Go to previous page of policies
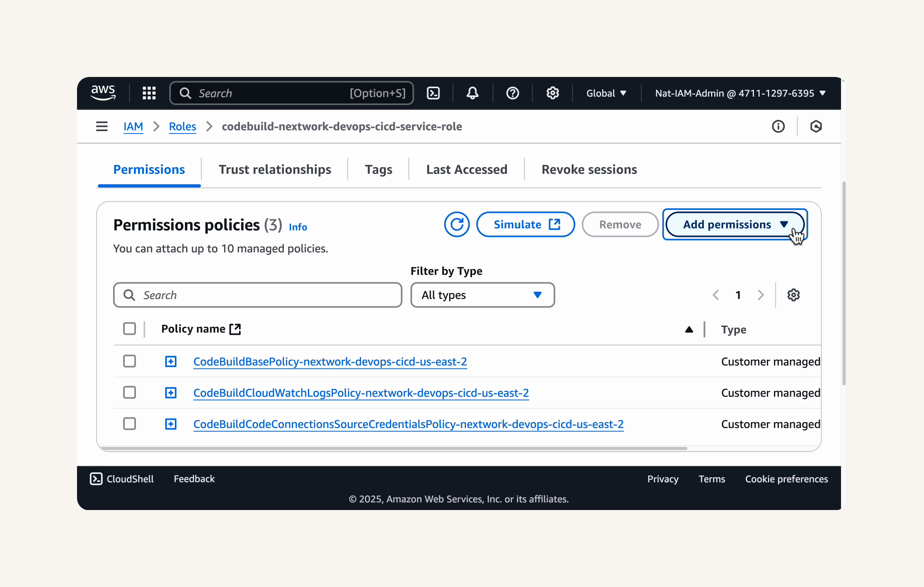This screenshot has height=587, width=924. point(716,295)
